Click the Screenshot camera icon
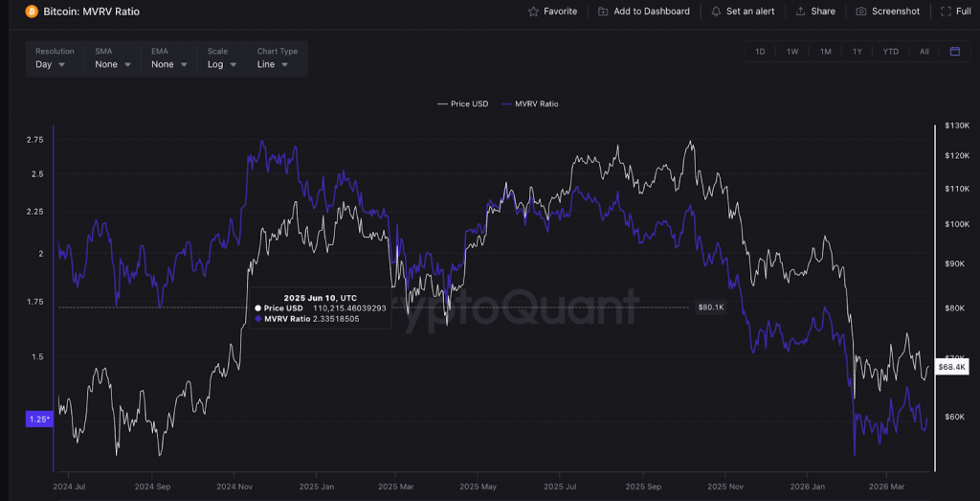 [x=861, y=11]
